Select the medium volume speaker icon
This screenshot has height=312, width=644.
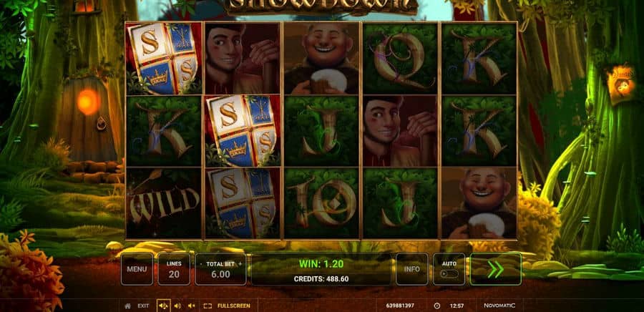click(177, 306)
